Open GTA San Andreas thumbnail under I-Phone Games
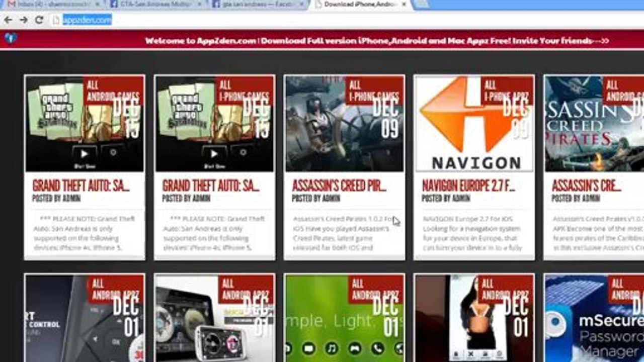The width and height of the screenshot is (644, 362). pyautogui.click(x=214, y=124)
